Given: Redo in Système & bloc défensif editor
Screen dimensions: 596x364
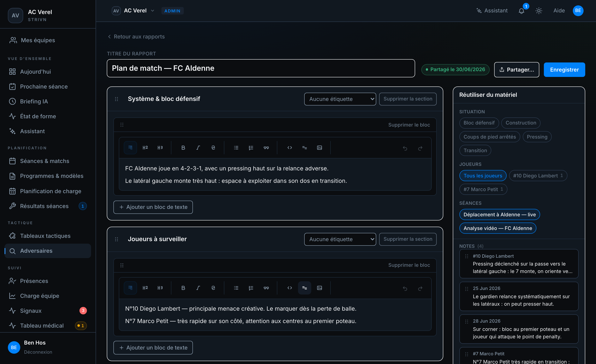Looking at the screenshot, I should coord(420,148).
